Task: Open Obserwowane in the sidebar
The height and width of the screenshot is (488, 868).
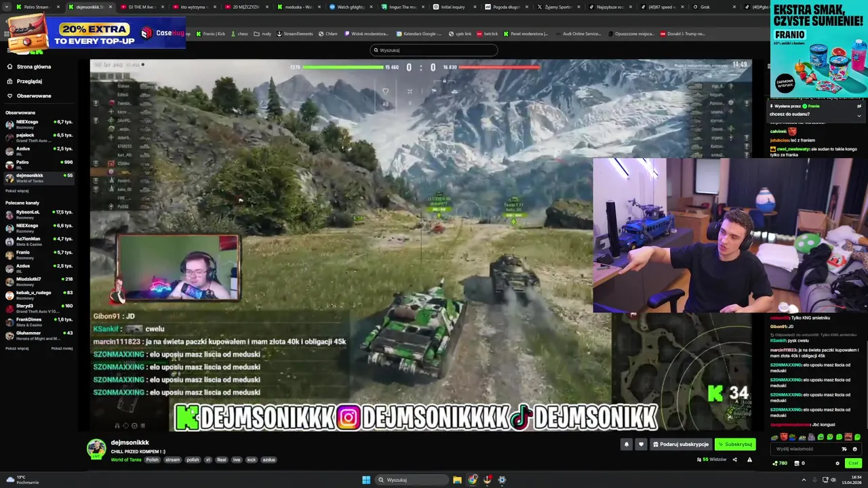Action: click(28, 96)
